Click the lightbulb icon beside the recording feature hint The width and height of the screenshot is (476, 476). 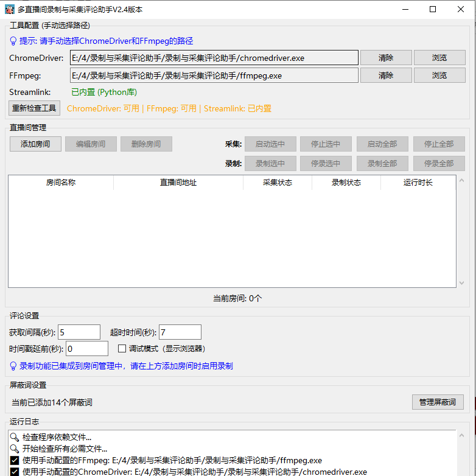tap(13, 366)
